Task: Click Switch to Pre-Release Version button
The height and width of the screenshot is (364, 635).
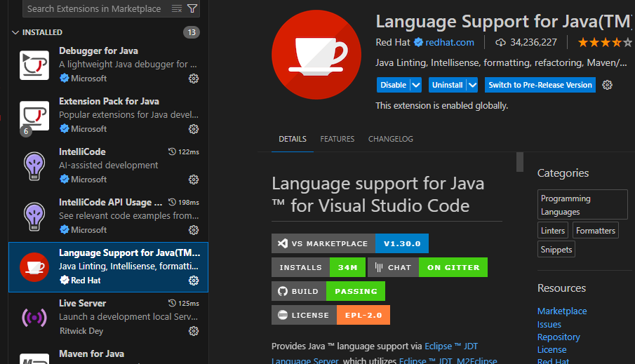Action: pos(540,85)
